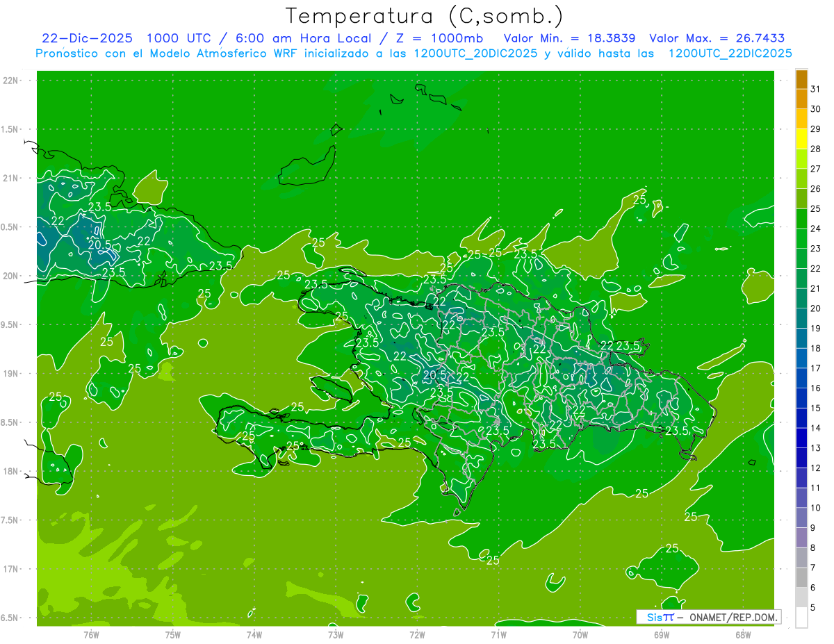Click the legend value "28"
The height and width of the screenshot is (644, 834).
click(x=816, y=149)
